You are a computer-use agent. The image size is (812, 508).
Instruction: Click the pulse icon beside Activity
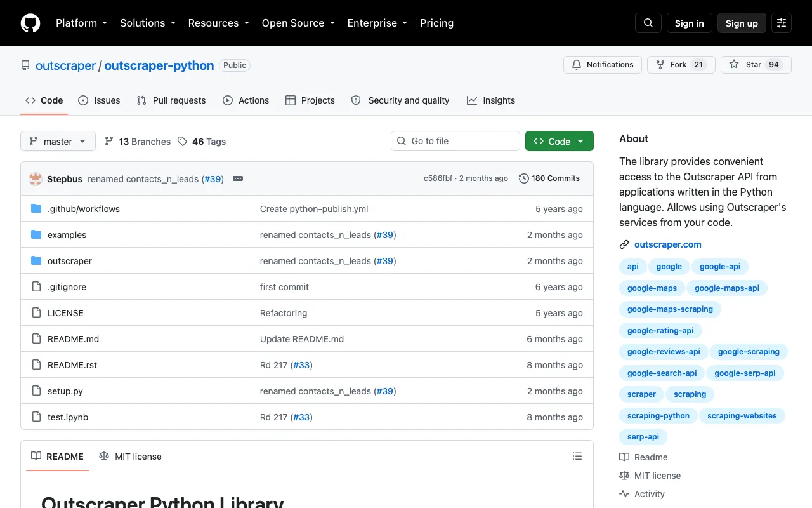point(624,494)
